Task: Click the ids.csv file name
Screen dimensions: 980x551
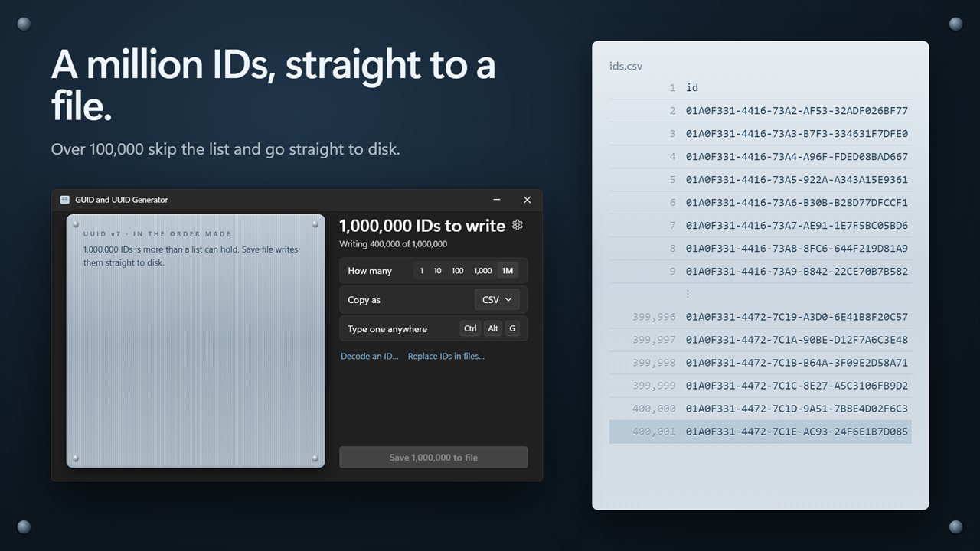Action: tap(626, 66)
